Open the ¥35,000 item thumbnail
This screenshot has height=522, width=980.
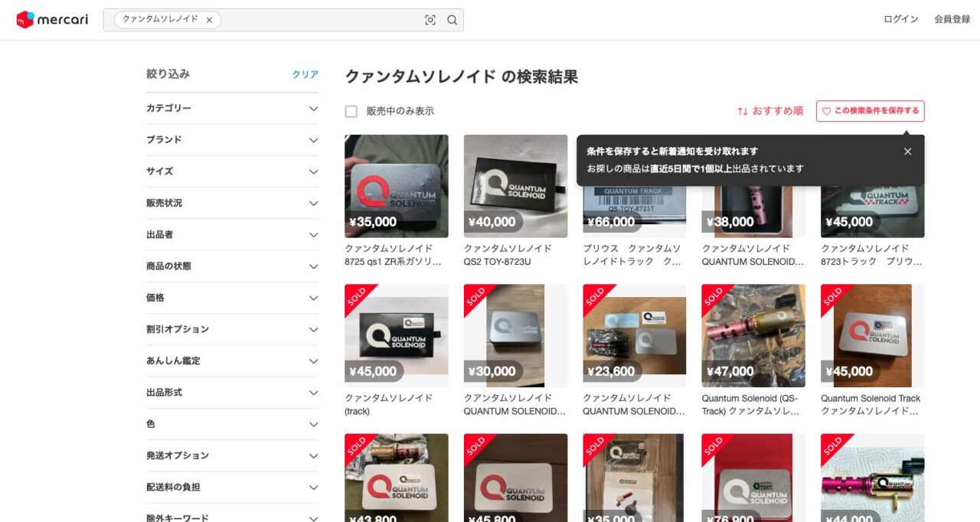[x=397, y=186]
